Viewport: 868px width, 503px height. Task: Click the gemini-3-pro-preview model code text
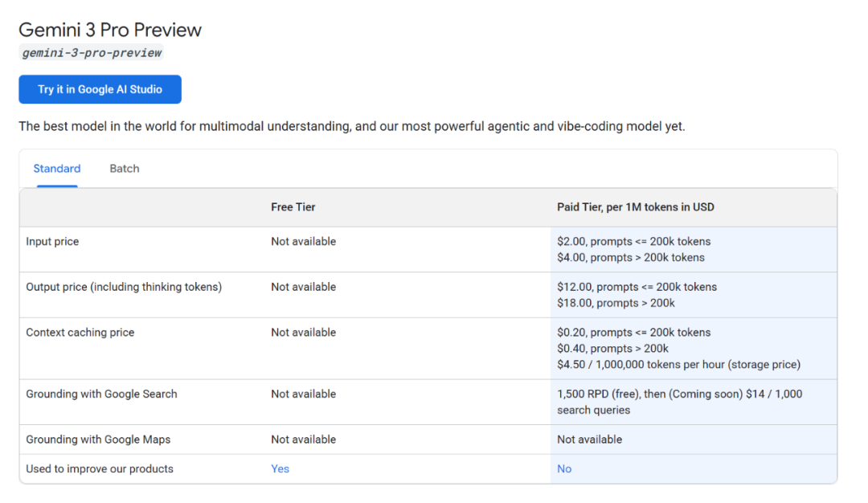(x=92, y=53)
